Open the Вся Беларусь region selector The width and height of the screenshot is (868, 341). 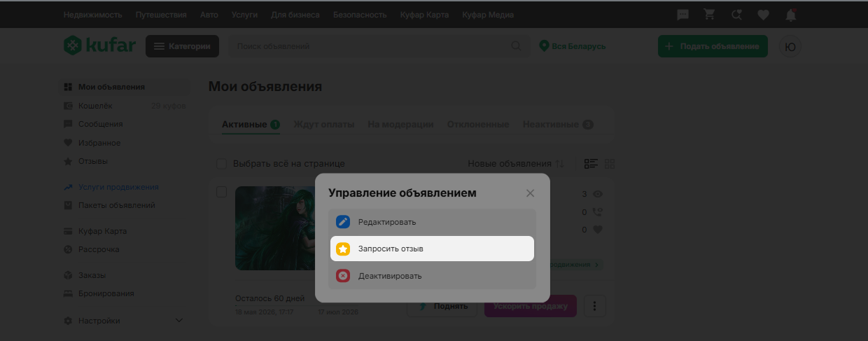[x=572, y=46]
